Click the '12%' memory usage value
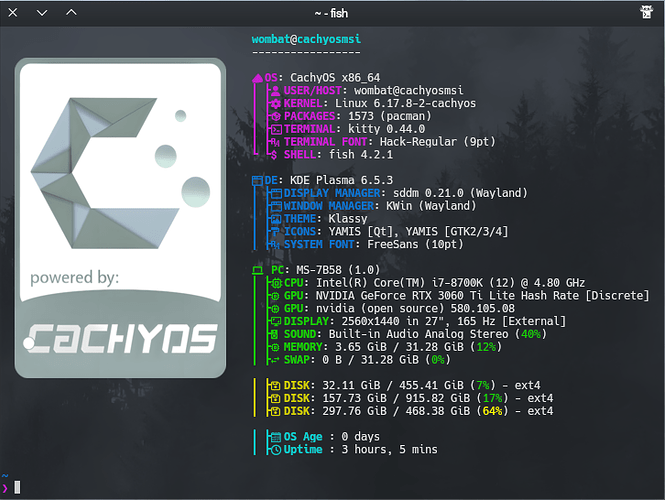The width and height of the screenshot is (665, 500). point(486,347)
